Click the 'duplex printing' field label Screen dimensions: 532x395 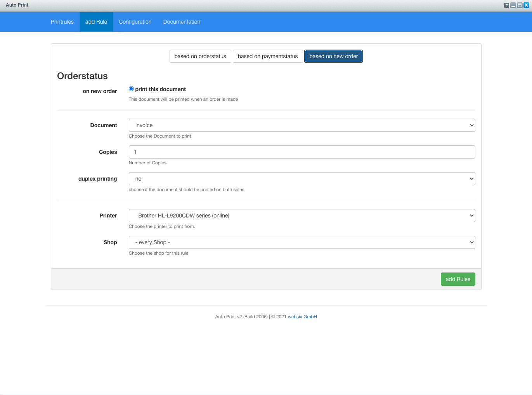click(x=97, y=179)
